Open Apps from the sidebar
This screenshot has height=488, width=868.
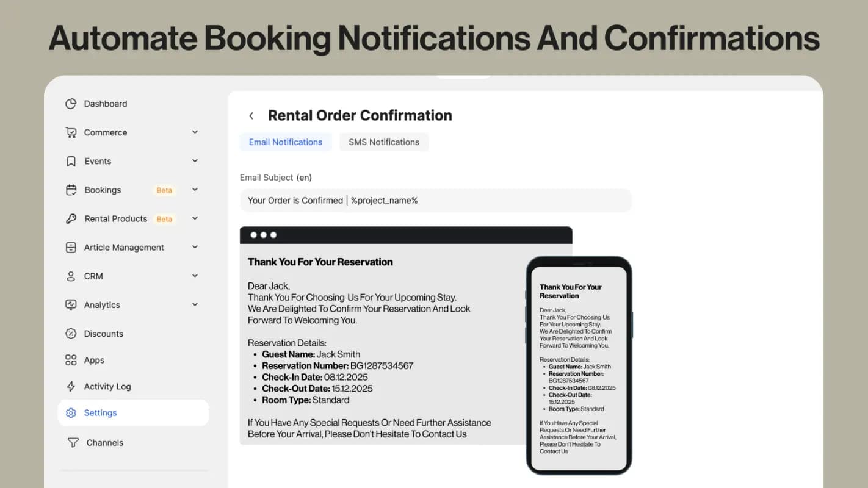[93, 360]
